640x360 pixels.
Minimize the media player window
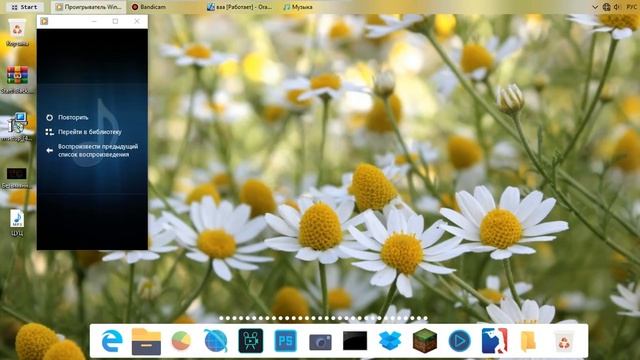click(94, 21)
